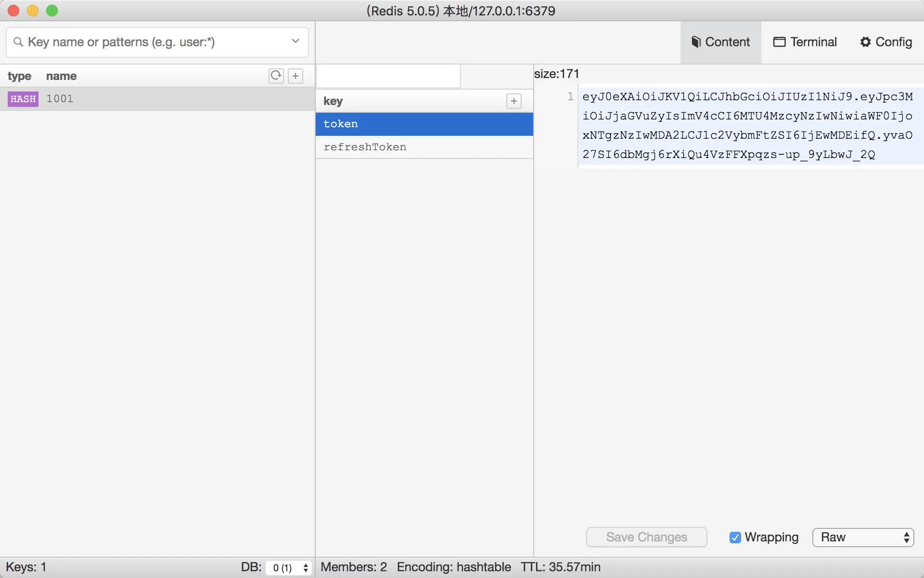The height and width of the screenshot is (578, 924).
Task: Open the DB selector dropdown
Action: 289,567
